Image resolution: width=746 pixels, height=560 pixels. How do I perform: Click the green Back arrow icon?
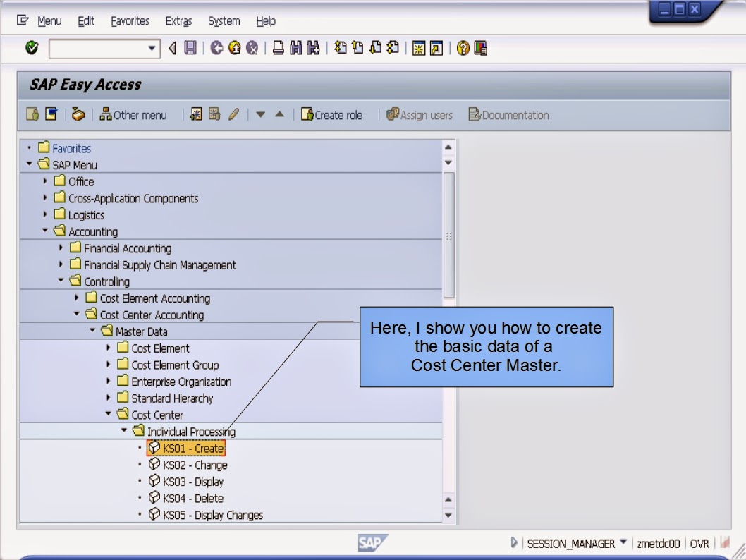(217, 48)
